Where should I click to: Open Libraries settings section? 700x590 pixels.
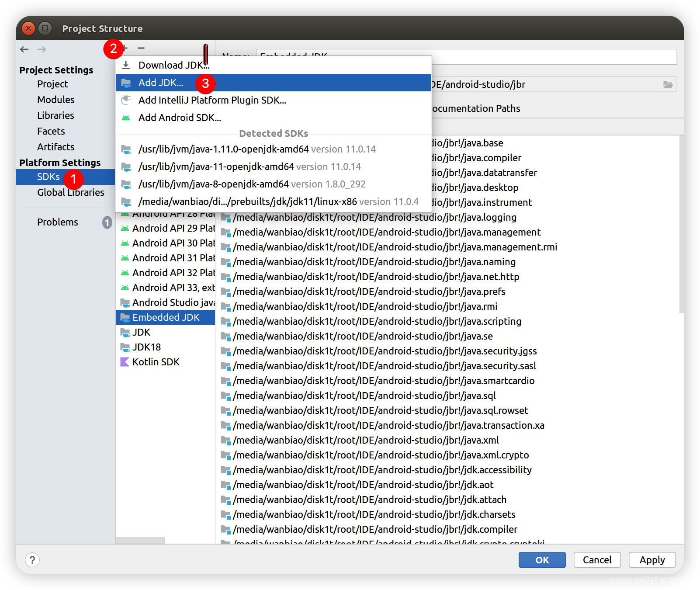point(55,115)
